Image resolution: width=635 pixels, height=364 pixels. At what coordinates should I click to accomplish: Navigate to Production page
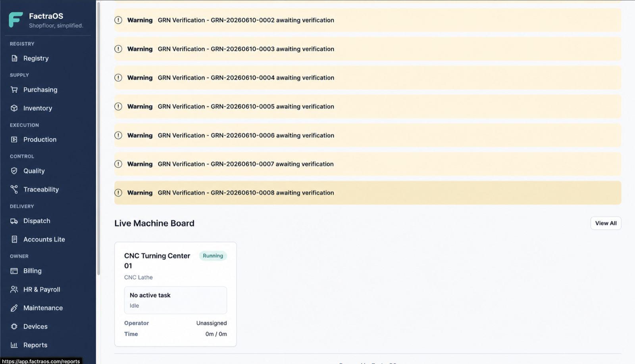[x=48, y=140]
